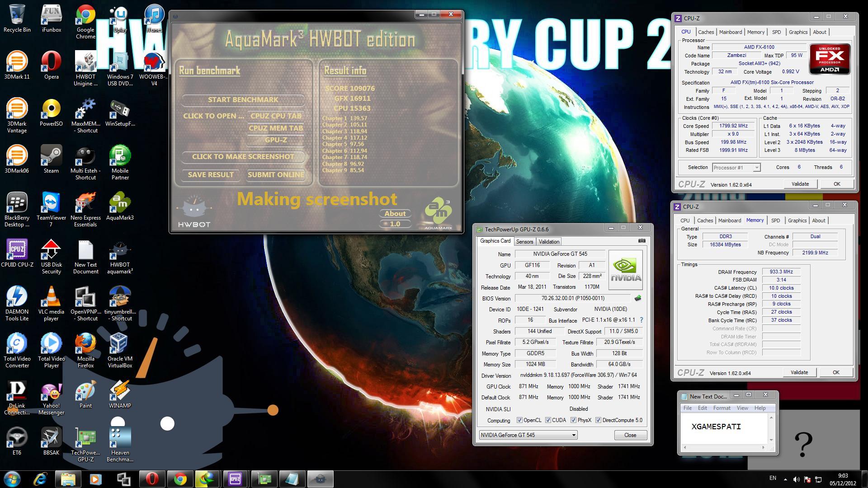Click the Internet Explorer taskbar icon
The height and width of the screenshot is (488, 868).
41,479
